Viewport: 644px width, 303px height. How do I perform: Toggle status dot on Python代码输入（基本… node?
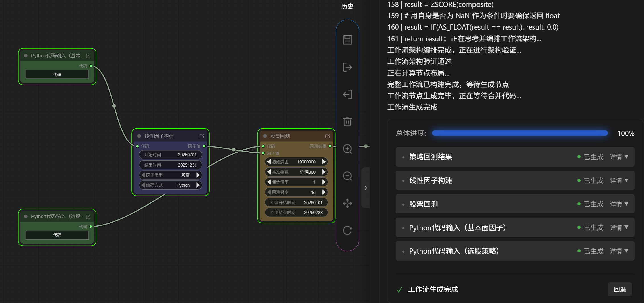(x=26, y=56)
